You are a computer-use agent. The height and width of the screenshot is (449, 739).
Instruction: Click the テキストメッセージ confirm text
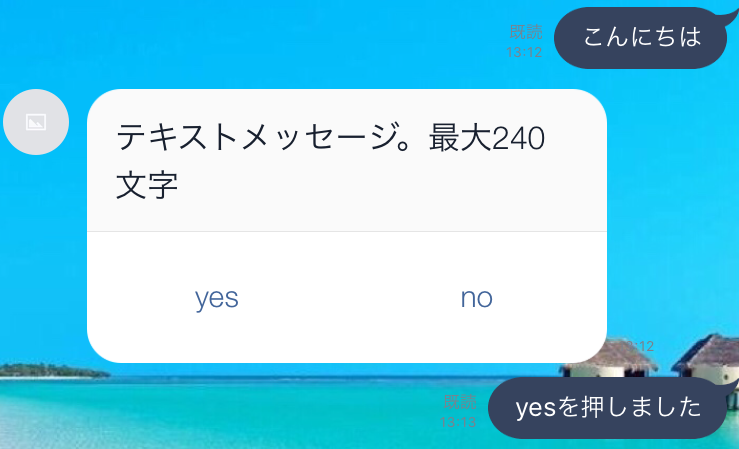tap(330, 137)
